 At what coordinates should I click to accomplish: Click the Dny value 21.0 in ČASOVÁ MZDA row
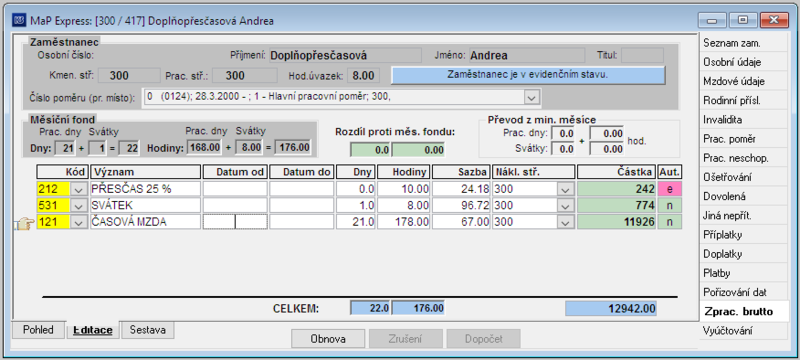click(356, 222)
